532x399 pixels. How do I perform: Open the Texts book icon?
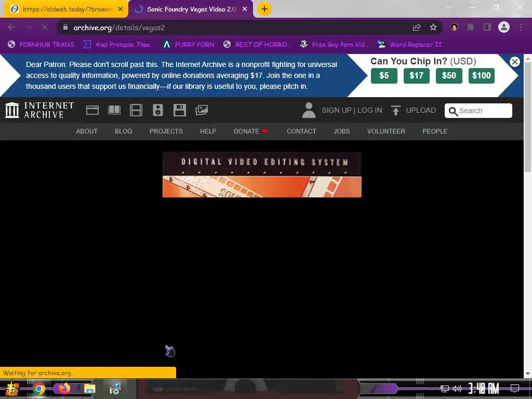pos(114,110)
